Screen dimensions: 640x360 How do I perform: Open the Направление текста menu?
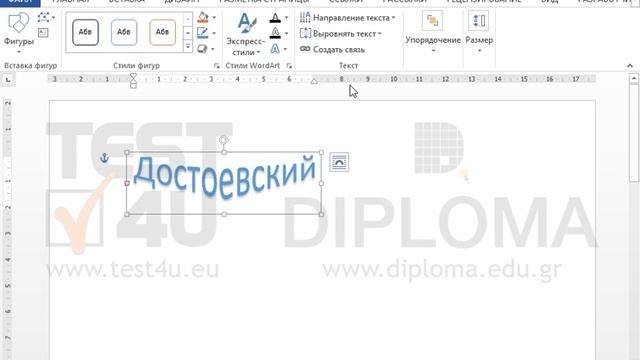[347, 18]
